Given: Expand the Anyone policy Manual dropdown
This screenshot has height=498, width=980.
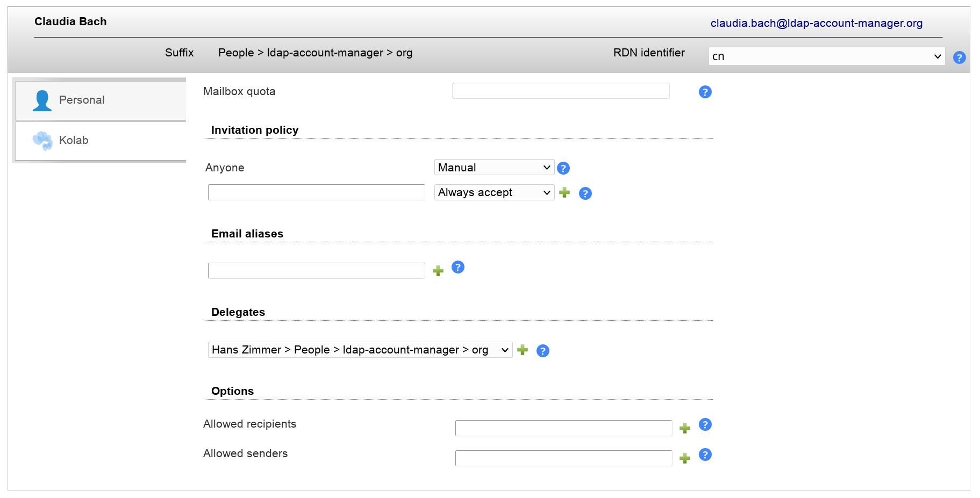Looking at the screenshot, I should pos(493,168).
